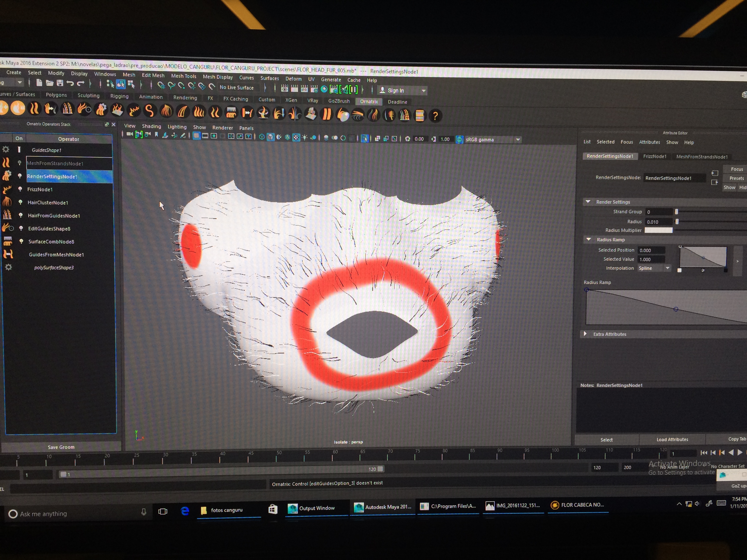The width and height of the screenshot is (747, 560).
Task: Open a scene with the folder icon
Action: tap(50, 83)
